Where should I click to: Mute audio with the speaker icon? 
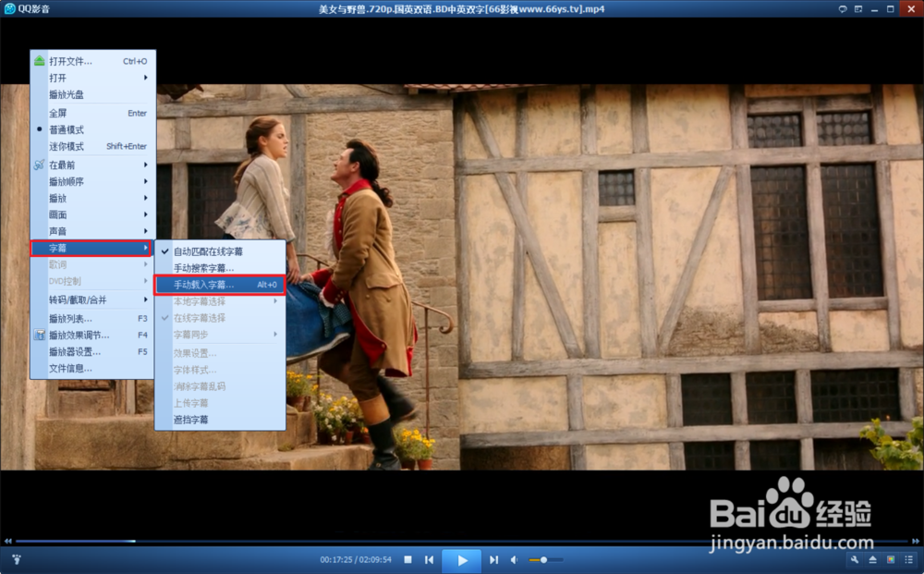click(x=515, y=559)
